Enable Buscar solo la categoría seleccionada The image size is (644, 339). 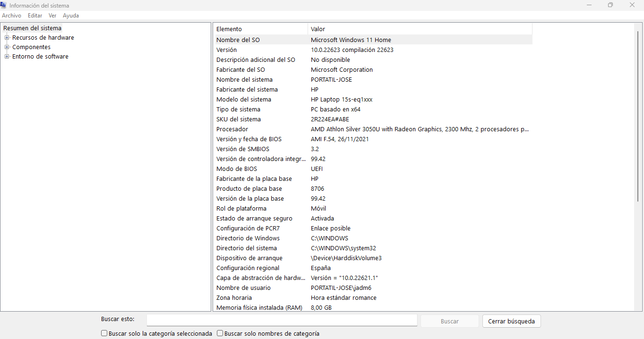click(104, 333)
